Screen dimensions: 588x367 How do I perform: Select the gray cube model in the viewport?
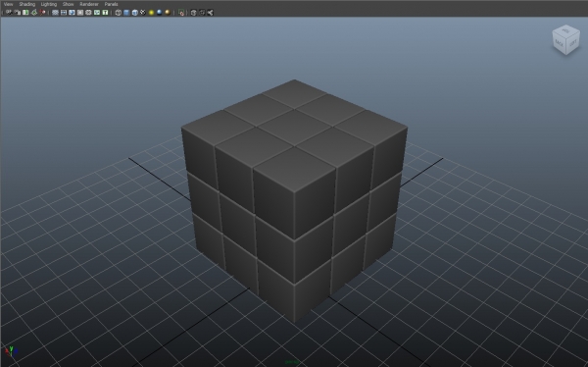(x=294, y=201)
